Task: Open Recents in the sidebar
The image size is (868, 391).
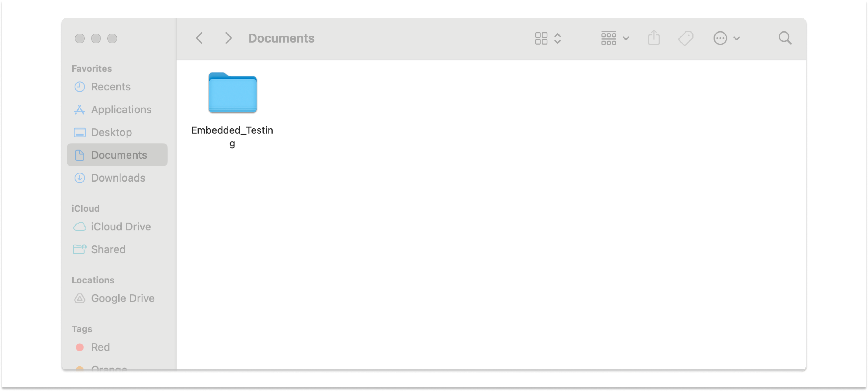Action: (x=111, y=87)
